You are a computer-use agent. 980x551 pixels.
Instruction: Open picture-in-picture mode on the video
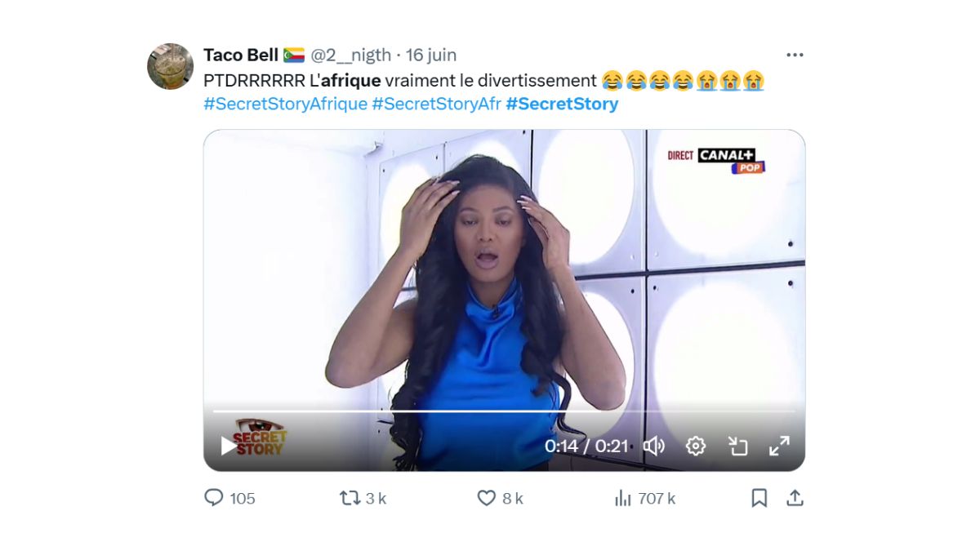(x=738, y=445)
